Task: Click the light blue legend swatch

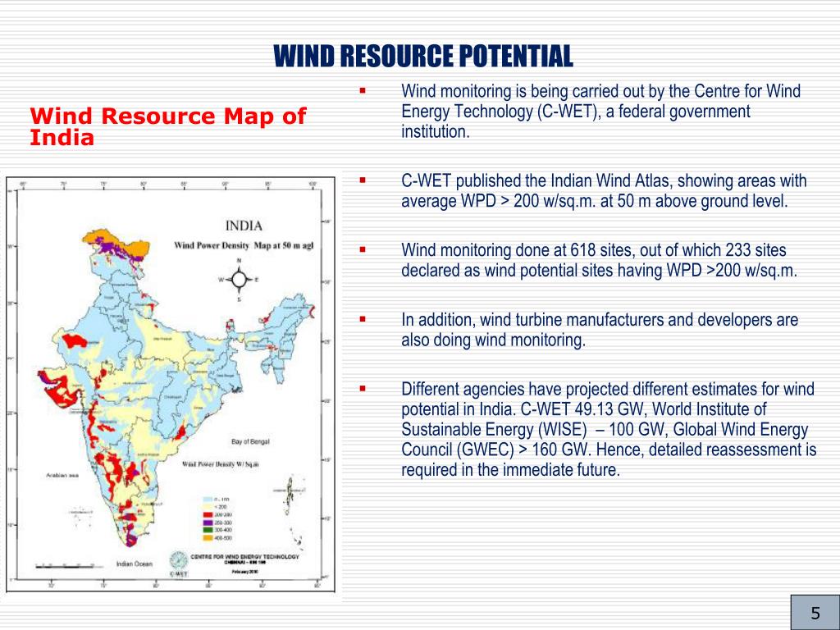Action: 208,500
